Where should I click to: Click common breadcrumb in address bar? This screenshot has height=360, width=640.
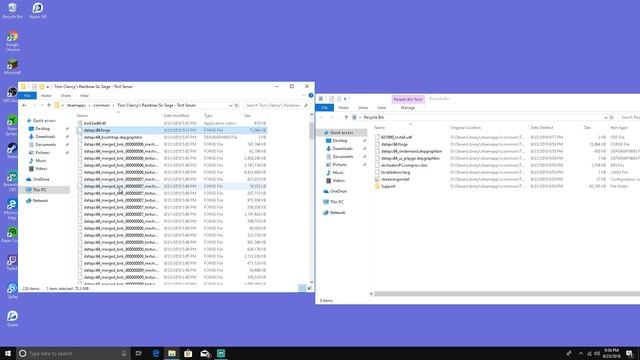pyautogui.click(x=101, y=105)
